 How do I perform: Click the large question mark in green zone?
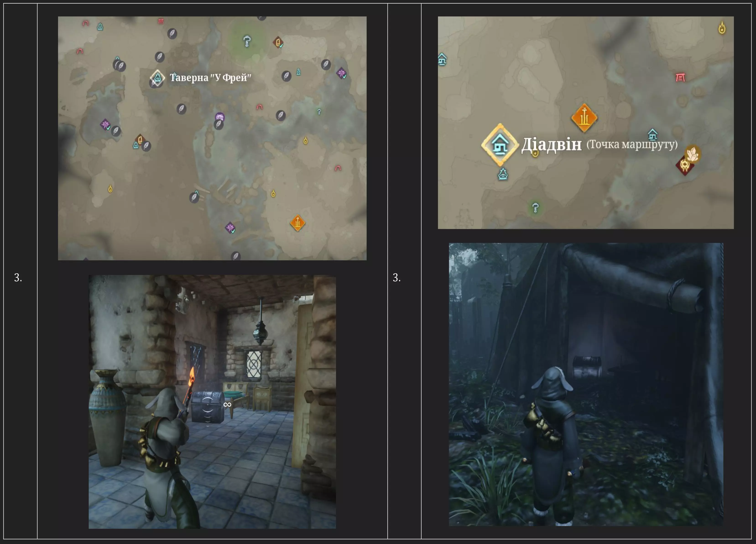[247, 41]
